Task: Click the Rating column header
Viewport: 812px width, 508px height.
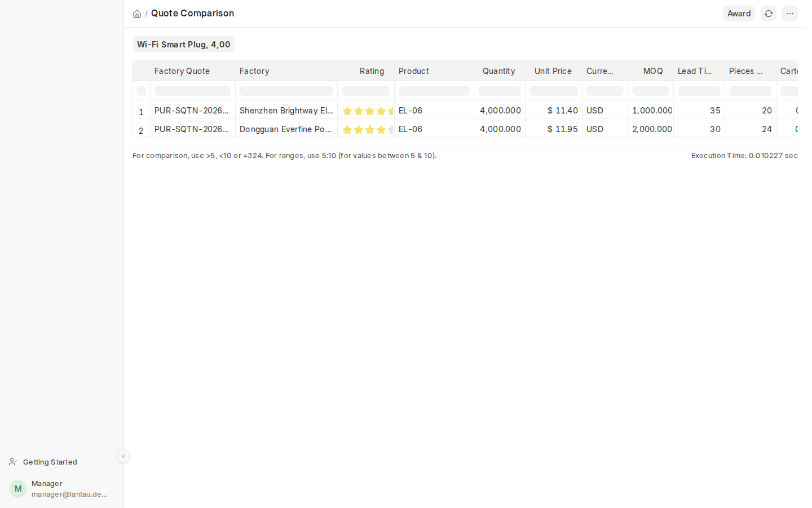Action: (366, 71)
